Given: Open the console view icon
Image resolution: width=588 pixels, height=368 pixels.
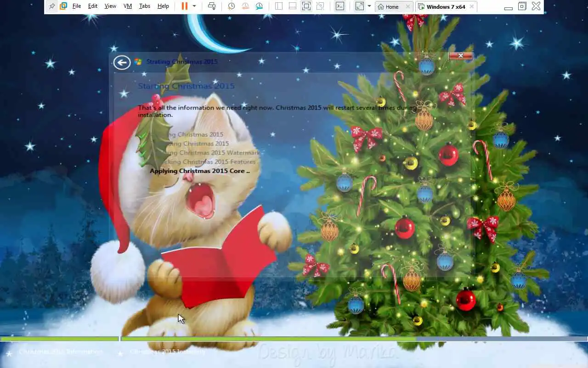Looking at the screenshot, I should click(339, 6).
